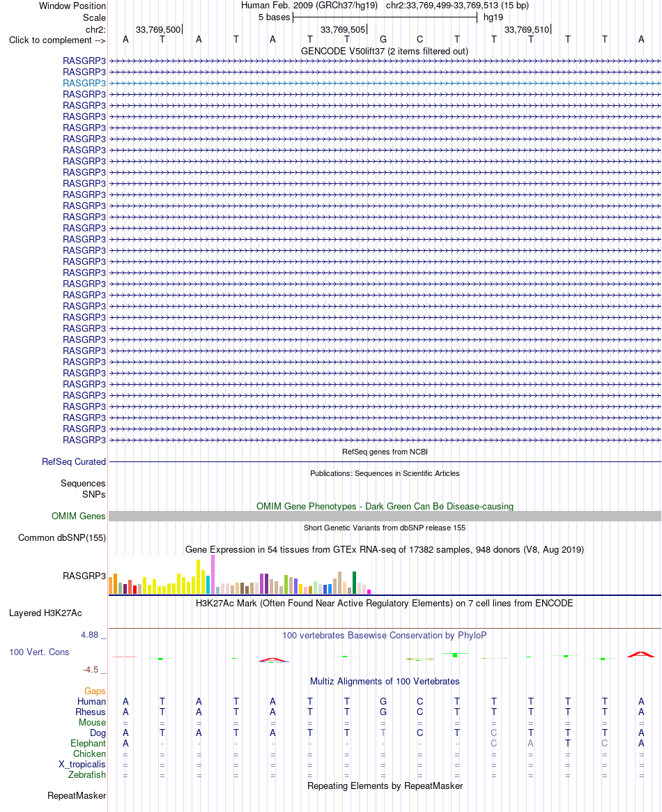Click the '5 bases' scale bar text
The image size is (662, 812).
275,17
